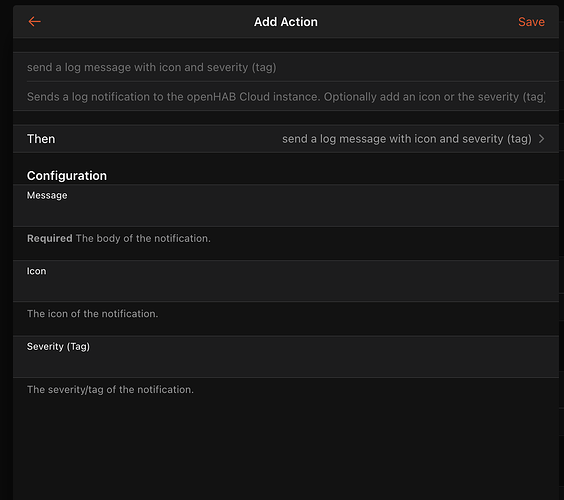The image size is (564, 500).
Task: Click empty area below severity hint
Action: coord(286,450)
